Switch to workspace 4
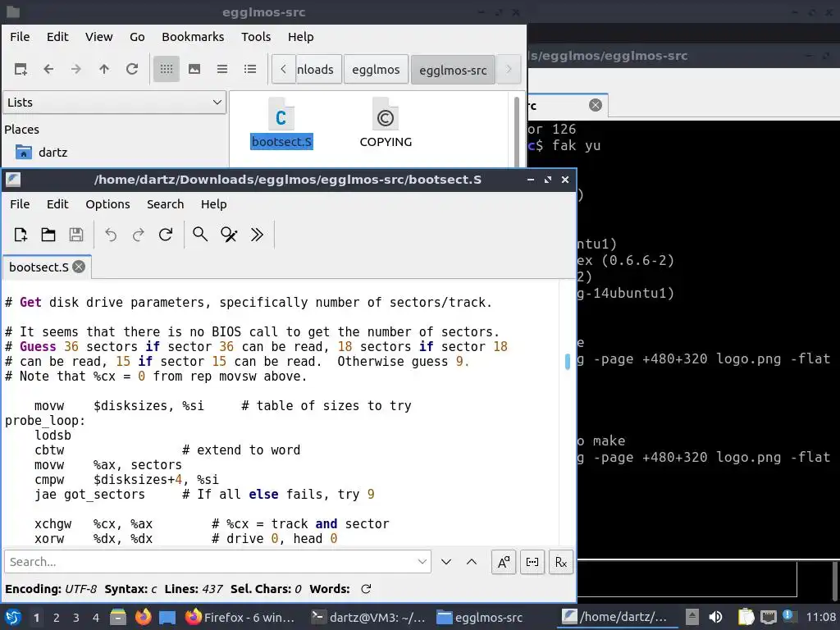Screen dimensions: 840x630 pyautogui.click(x=96, y=618)
